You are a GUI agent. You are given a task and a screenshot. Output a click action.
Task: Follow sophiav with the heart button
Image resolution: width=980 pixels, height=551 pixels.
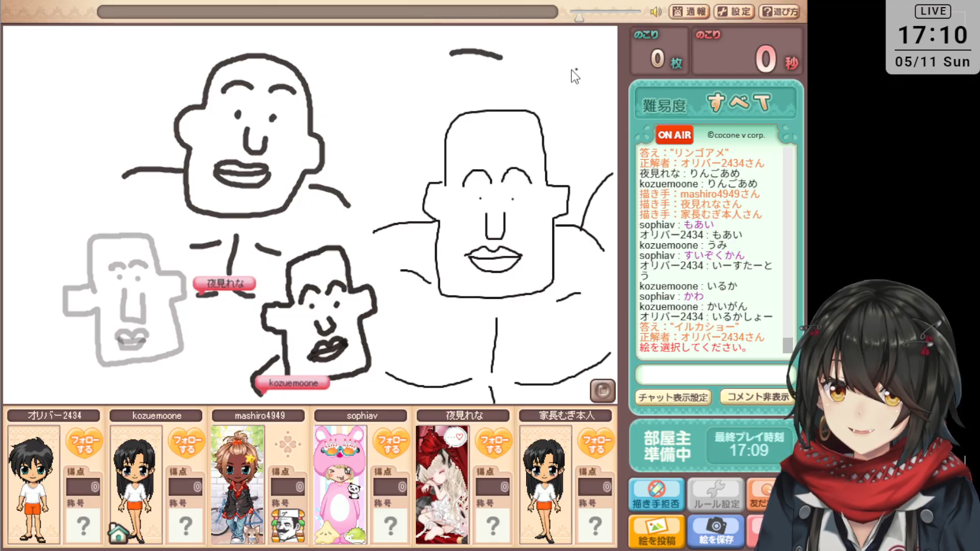(x=391, y=444)
